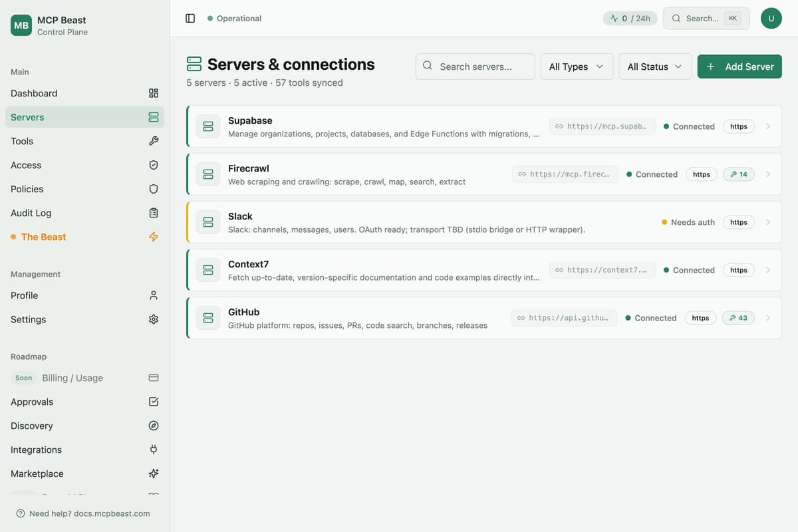Click the activity 0 / 24h badge
Screen dimensions: 798x532
(630, 19)
